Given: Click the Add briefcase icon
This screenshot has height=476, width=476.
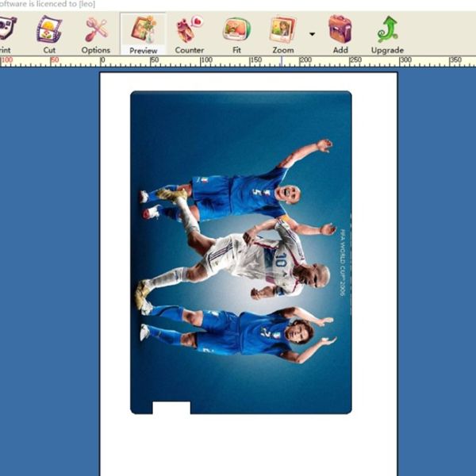Looking at the screenshot, I should (340, 32).
